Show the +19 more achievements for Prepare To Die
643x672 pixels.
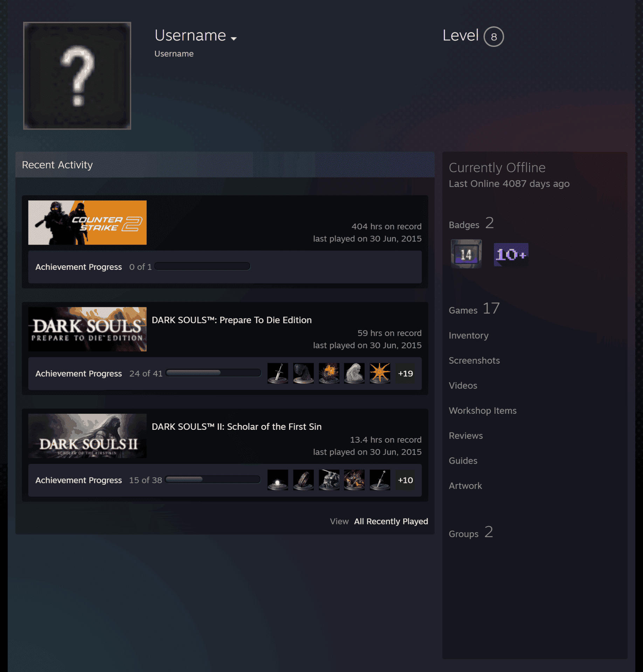[405, 373]
